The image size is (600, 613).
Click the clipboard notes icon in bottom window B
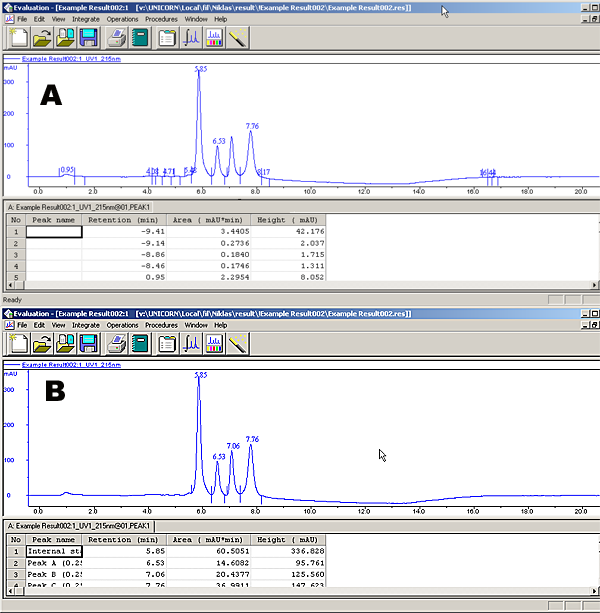pyautogui.click(x=166, y=345)
